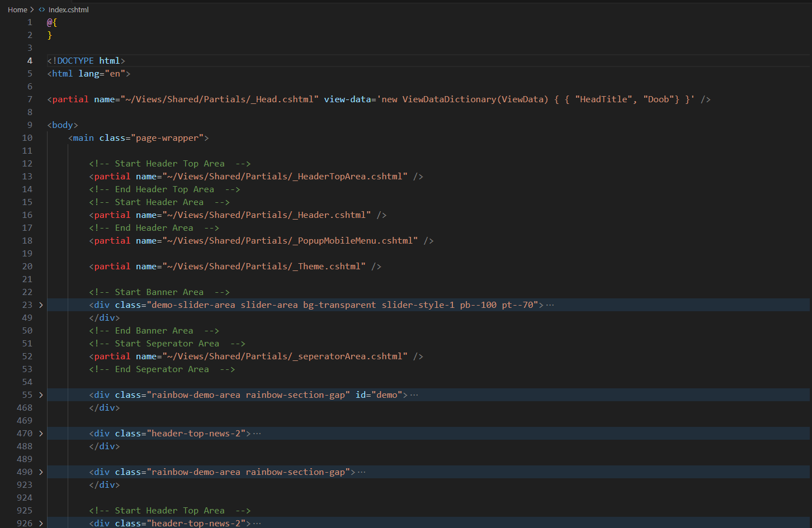Click the ellipsis after the demo-slider-area div tag
Image resolution: width=812 pixels, height=528 pixels.
coord(550,305)
